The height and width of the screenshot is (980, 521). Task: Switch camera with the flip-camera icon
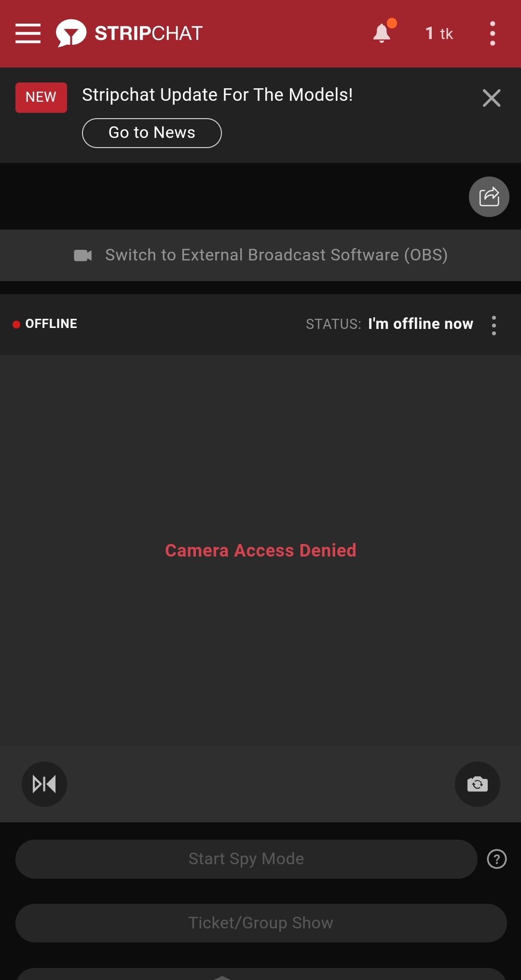(478, 784)
